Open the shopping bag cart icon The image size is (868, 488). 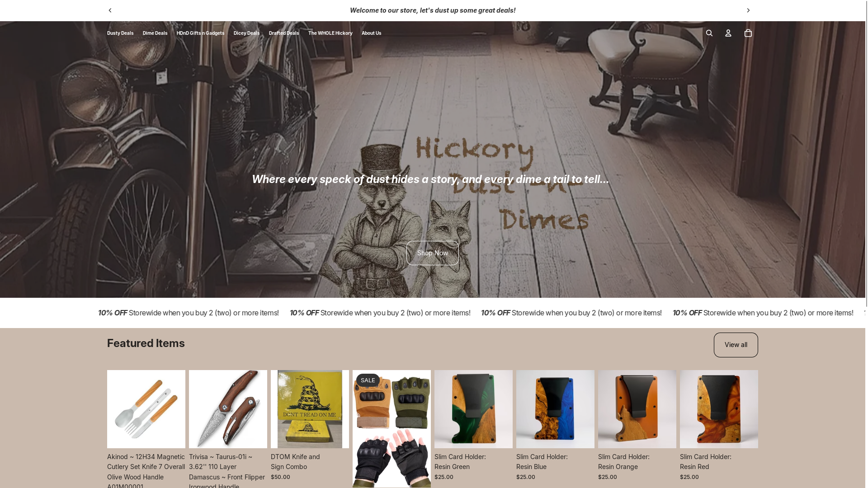748,33
